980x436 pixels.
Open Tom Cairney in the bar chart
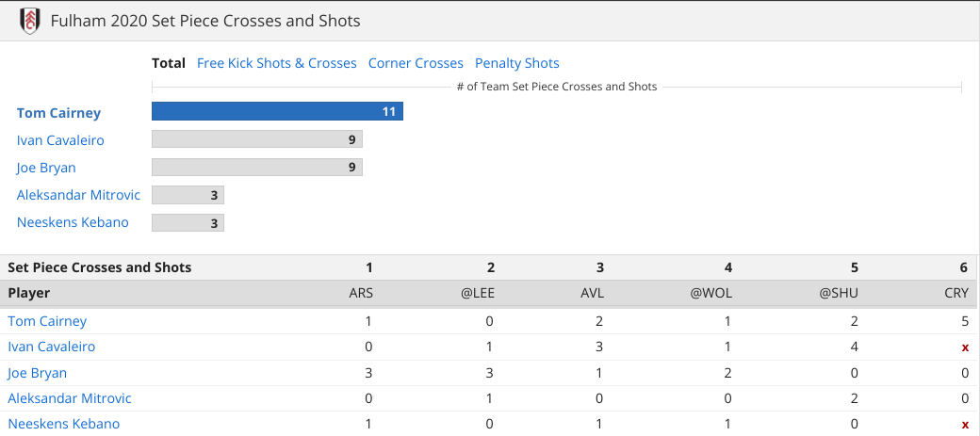coord(58,113)
